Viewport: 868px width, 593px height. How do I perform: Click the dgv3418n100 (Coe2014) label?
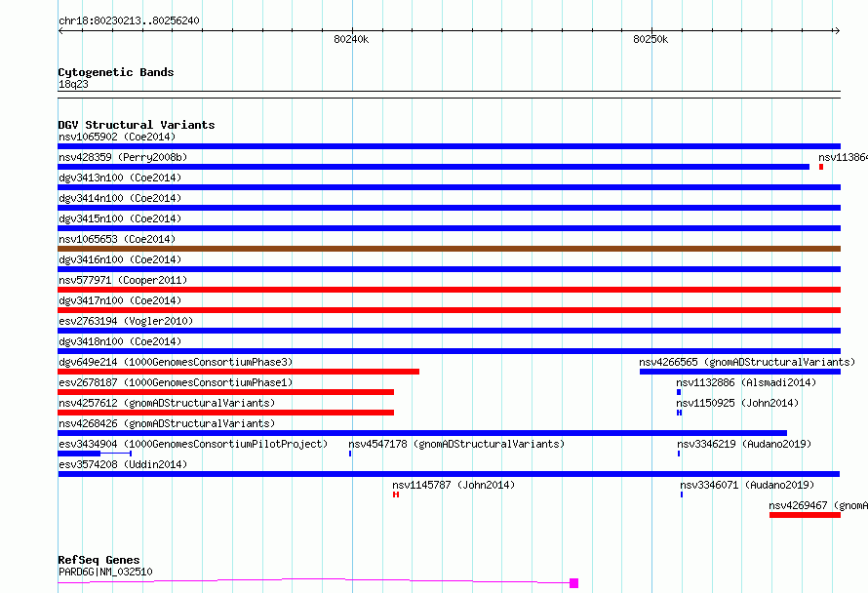tap(120, 341)
